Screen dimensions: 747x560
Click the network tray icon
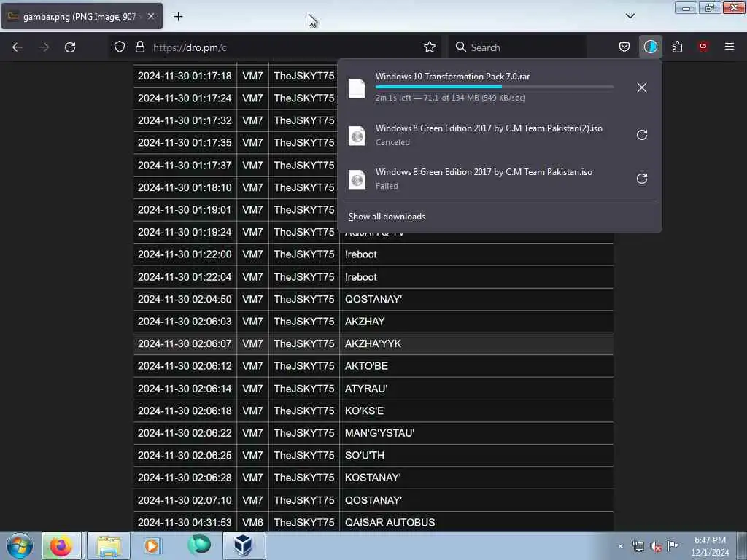point(638,547)
